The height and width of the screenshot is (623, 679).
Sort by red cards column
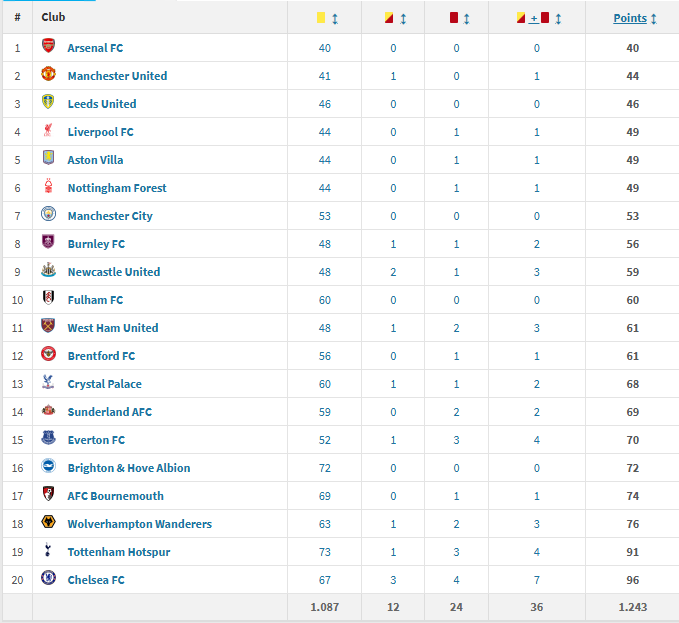(x=459, y=18)
